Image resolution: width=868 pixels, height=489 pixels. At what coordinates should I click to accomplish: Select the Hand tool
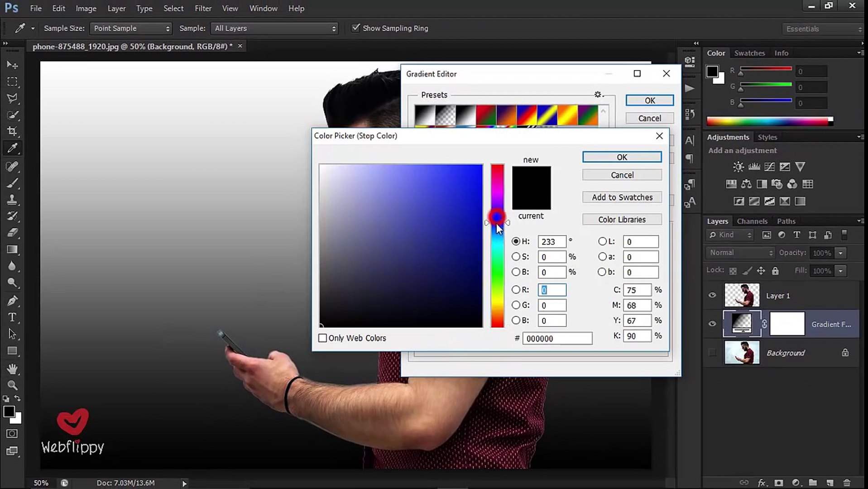coord(12,369)
